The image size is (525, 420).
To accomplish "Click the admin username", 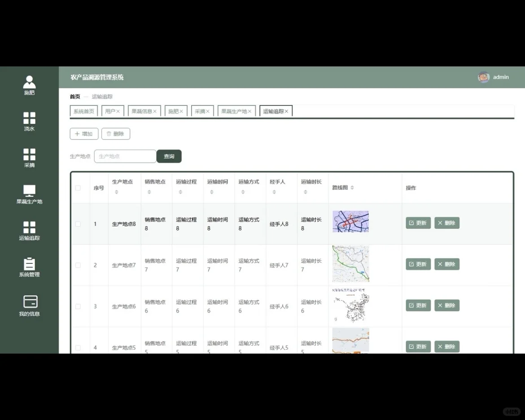I will click(x=501, y=77).
